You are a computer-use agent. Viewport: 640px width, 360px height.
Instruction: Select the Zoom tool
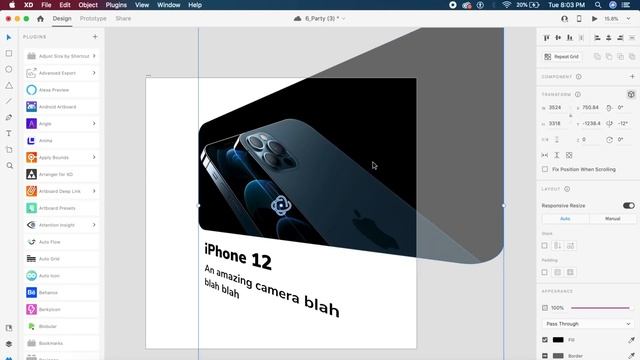click(x=9, y=166)
